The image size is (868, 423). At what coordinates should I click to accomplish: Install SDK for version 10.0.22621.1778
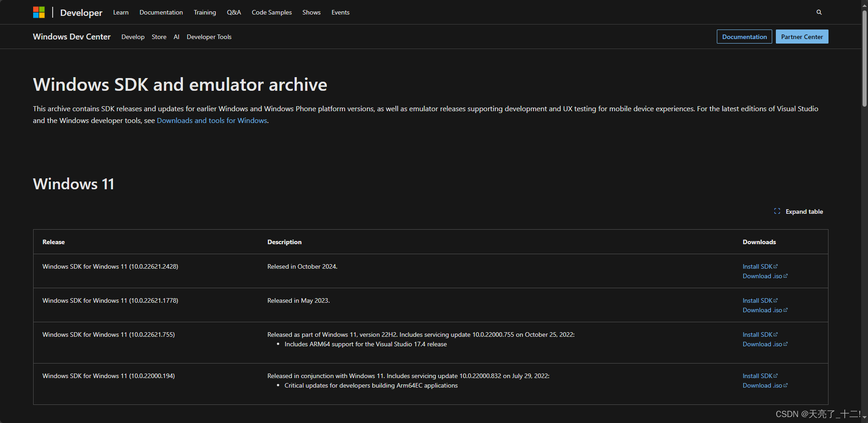[x=760, y=300]
